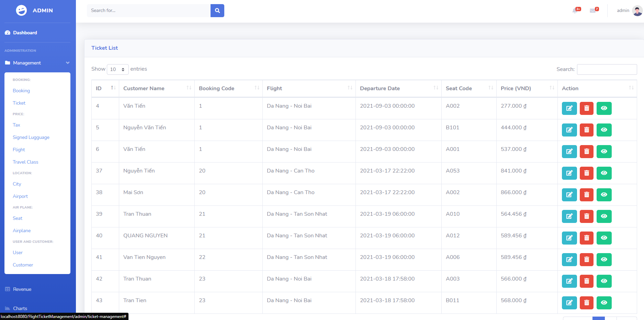Open the Airport management page
The image size is (644, 320).
20,196
